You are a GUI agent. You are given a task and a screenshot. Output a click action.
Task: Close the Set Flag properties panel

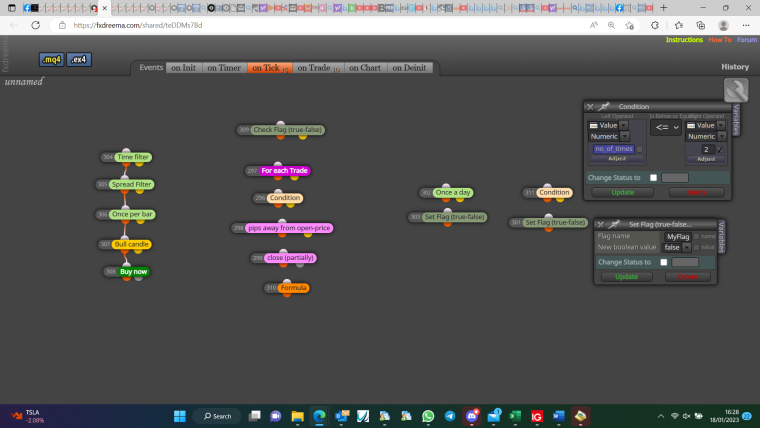point(601,224)
